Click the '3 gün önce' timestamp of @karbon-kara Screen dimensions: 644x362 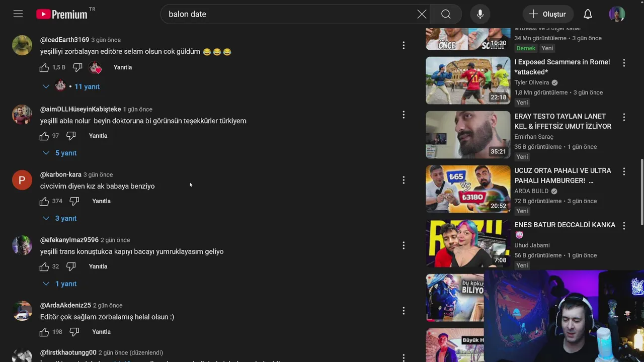point(98,174)
